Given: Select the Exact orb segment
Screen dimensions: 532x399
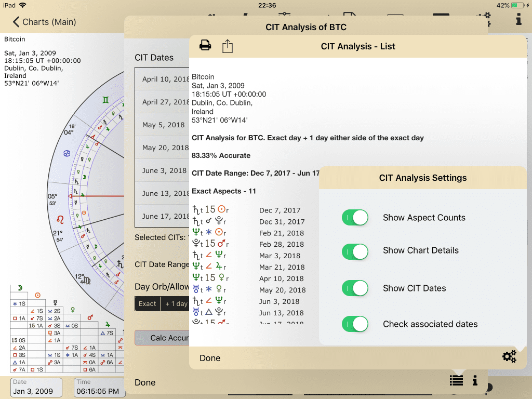Looking at the screenshot, I should click(147, 303).
